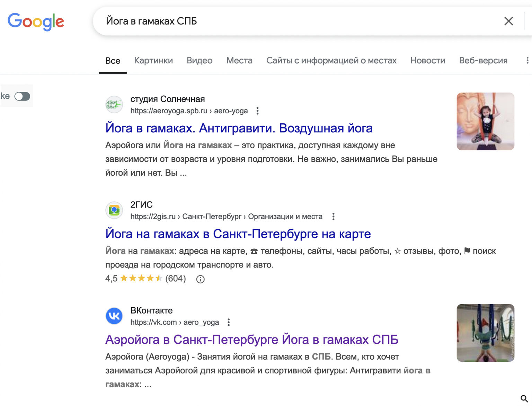Click the magnifier icon at bottom right
The width and height of the screenshot is (532, 406).
(x=524, y=399)
